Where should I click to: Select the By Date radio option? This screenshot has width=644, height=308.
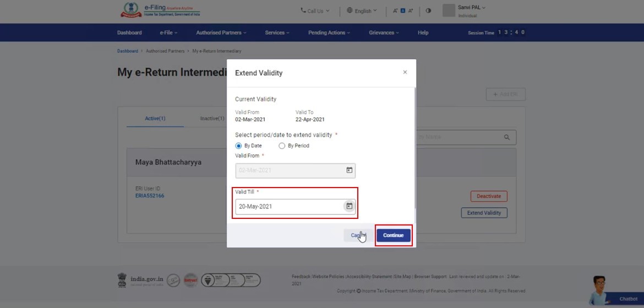(238, 146)
